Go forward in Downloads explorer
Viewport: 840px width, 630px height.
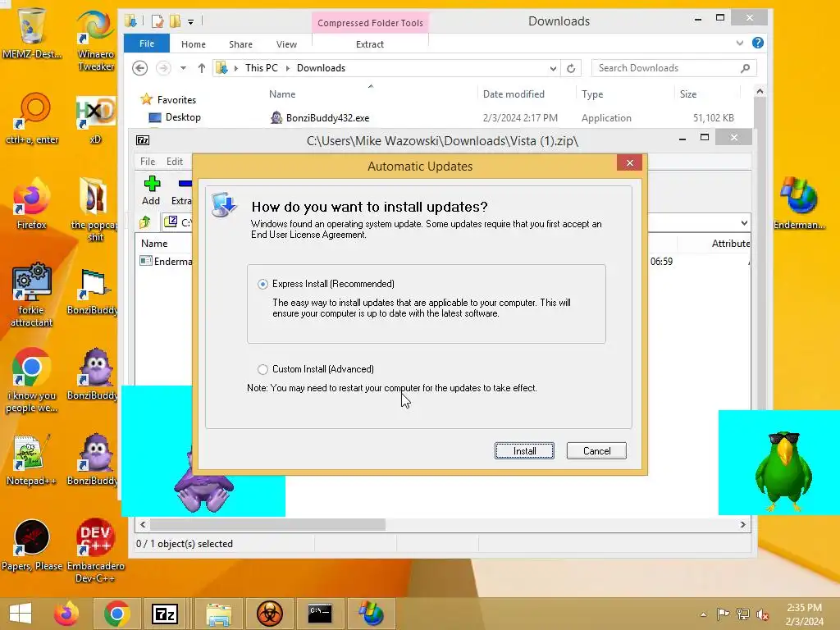[163, 68]
